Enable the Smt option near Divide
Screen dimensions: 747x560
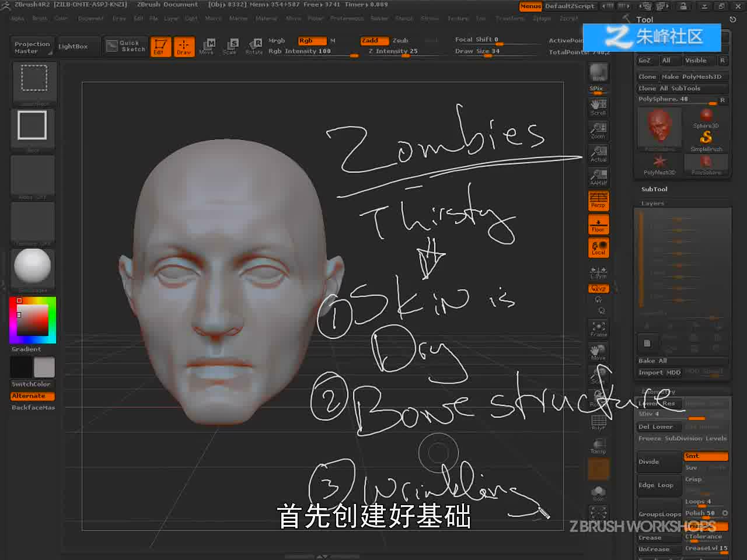[706, 456]
